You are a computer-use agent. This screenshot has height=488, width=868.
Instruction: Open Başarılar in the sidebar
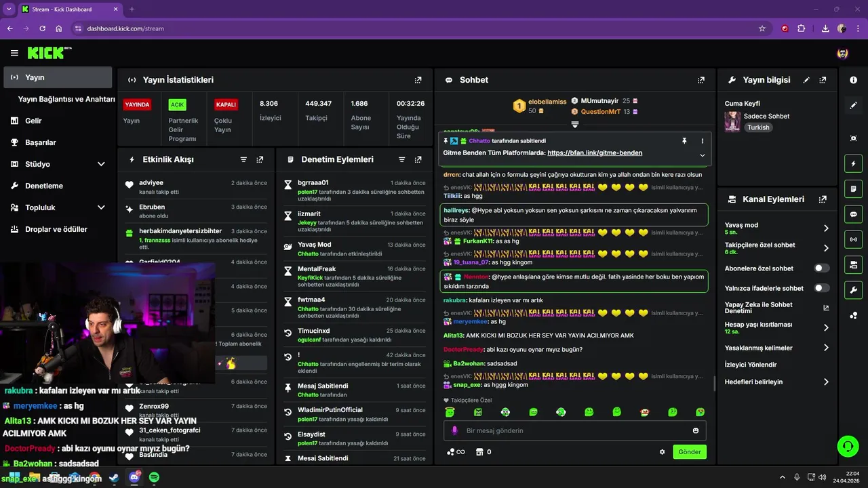[57, 142]
